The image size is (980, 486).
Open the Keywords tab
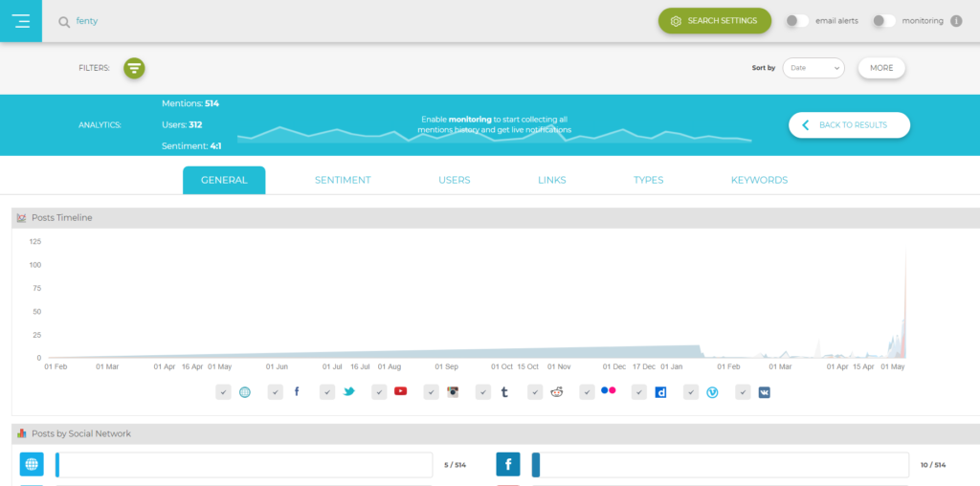759,180
